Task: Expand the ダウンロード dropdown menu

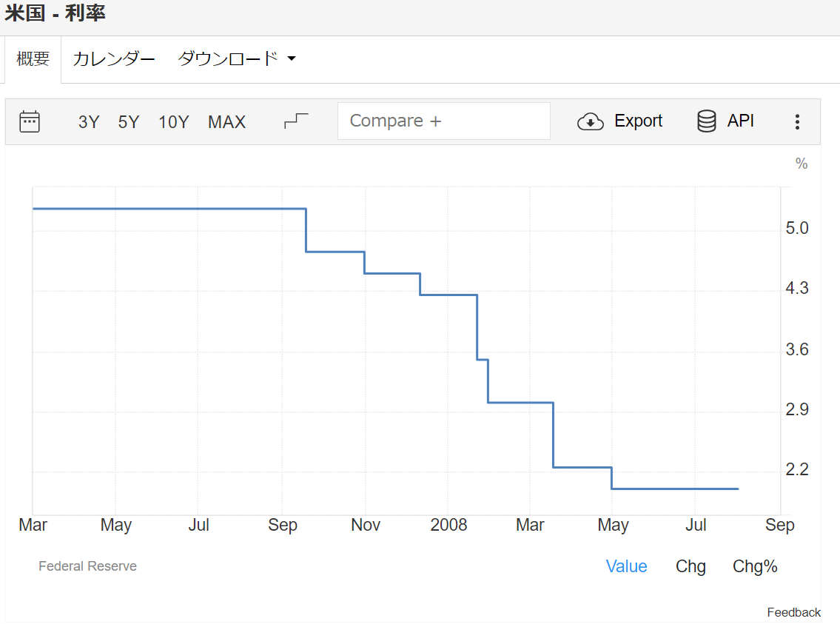Action: (x=228, y=59)
